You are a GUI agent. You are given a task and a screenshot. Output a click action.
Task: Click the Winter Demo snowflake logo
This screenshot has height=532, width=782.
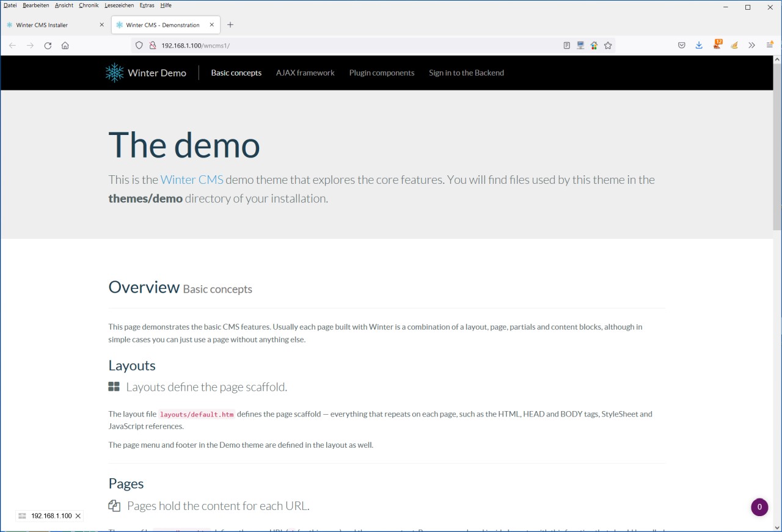pyautogui.click(x=114, y=73)
